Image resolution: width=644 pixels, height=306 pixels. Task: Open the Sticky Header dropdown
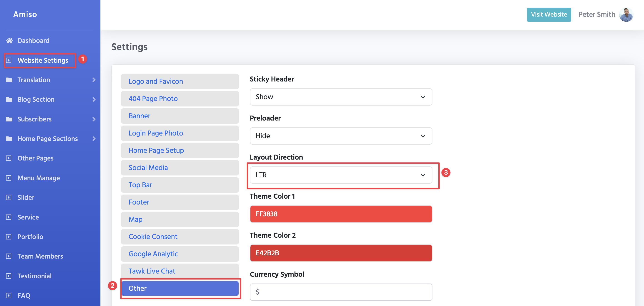click(341, 97)
